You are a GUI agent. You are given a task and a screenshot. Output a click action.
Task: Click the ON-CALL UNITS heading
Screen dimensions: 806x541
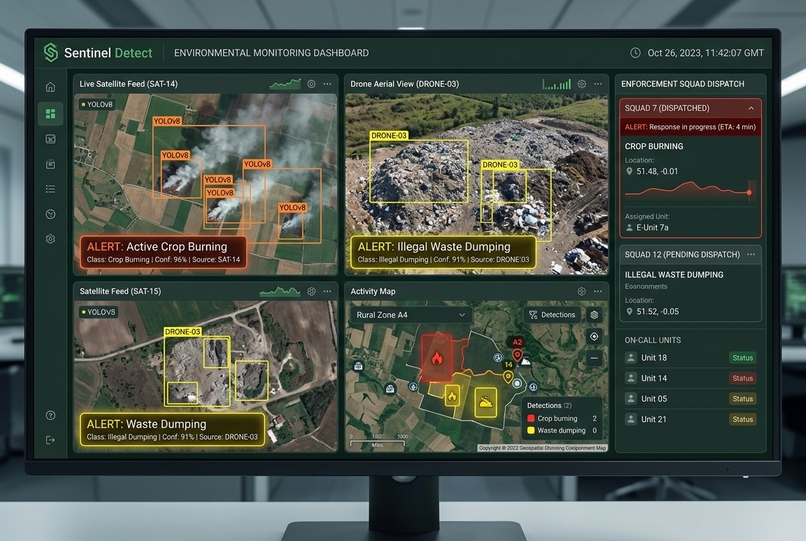tap(653, 340)
